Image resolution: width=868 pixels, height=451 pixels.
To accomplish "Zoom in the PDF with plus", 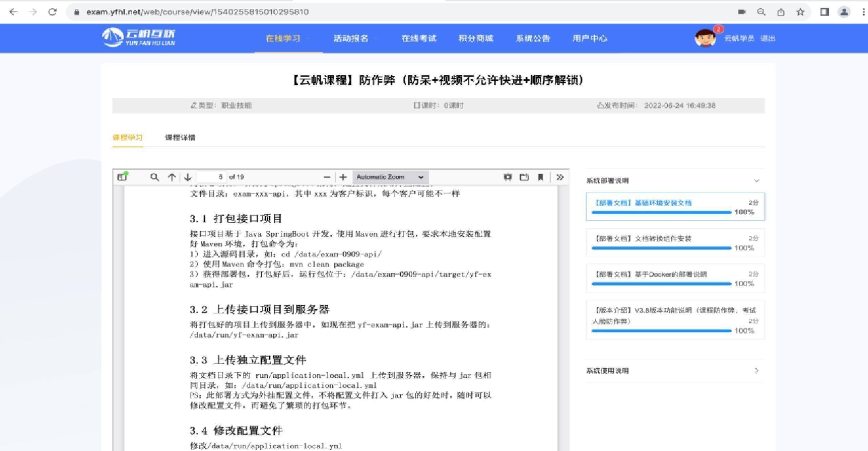I will point(343,177).
